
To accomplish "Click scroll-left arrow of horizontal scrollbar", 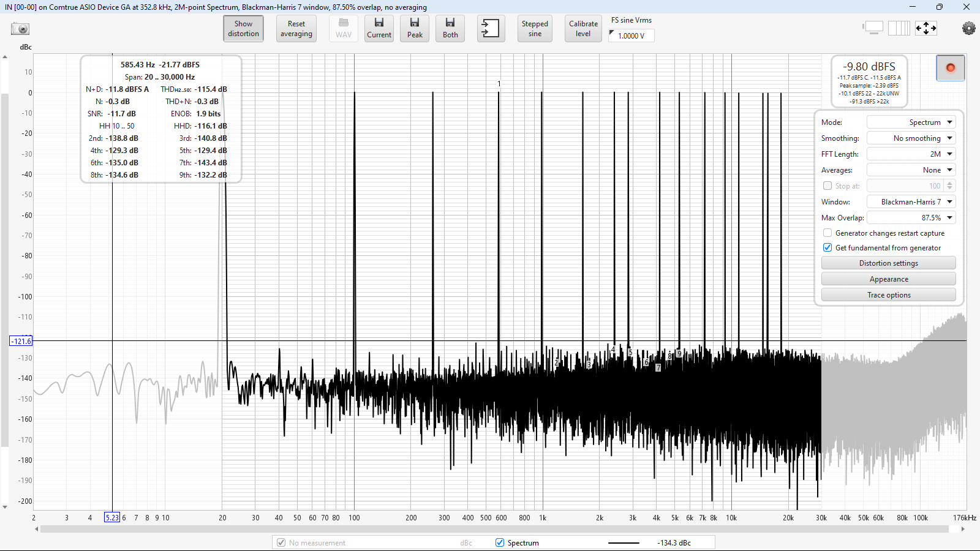I will click(x=36, y=529).
